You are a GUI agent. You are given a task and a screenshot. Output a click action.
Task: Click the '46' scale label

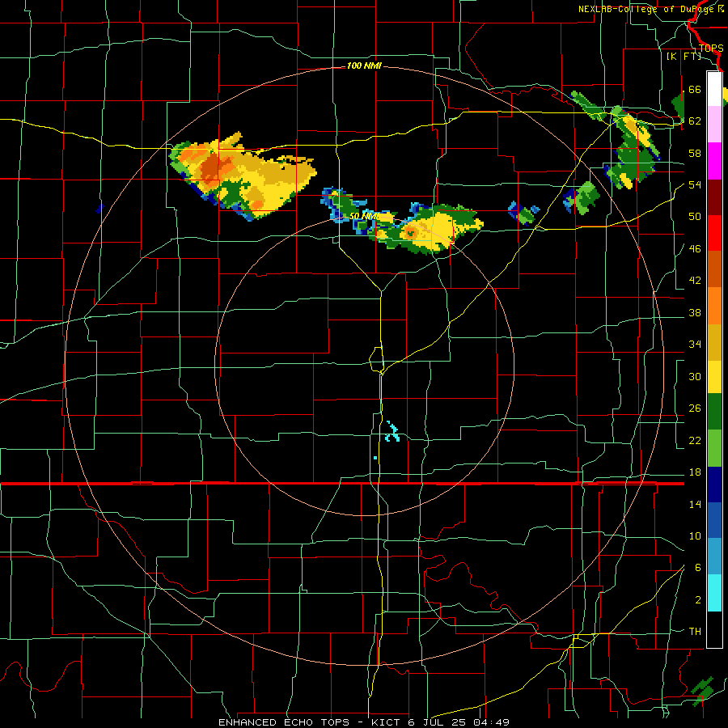coord(695,248)
